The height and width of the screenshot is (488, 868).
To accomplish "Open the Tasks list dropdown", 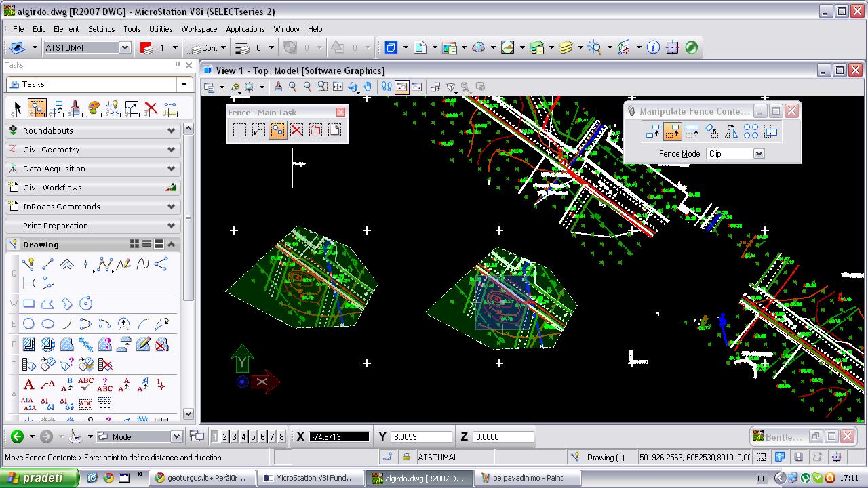I will pyautogui.click(x=184, y=84).
